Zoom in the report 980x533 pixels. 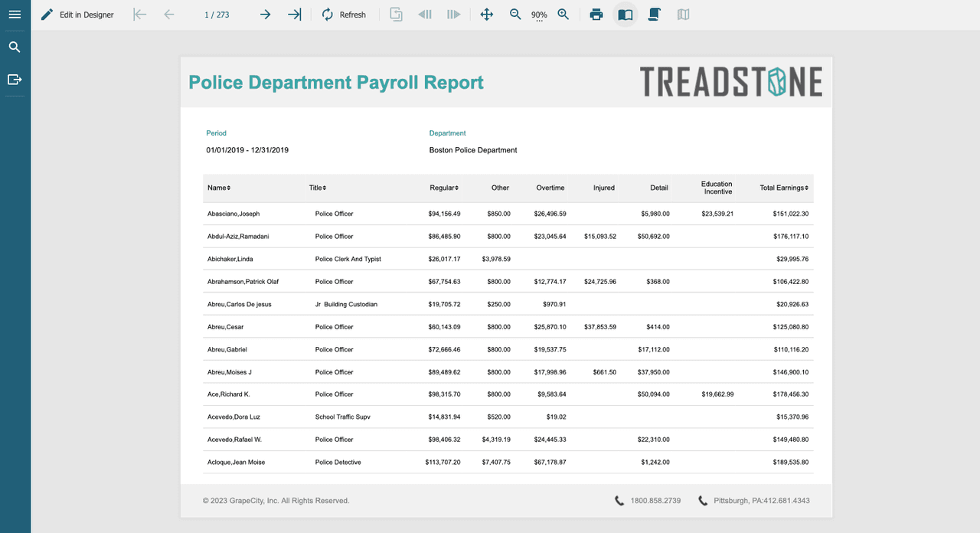(x=563, y=15)
